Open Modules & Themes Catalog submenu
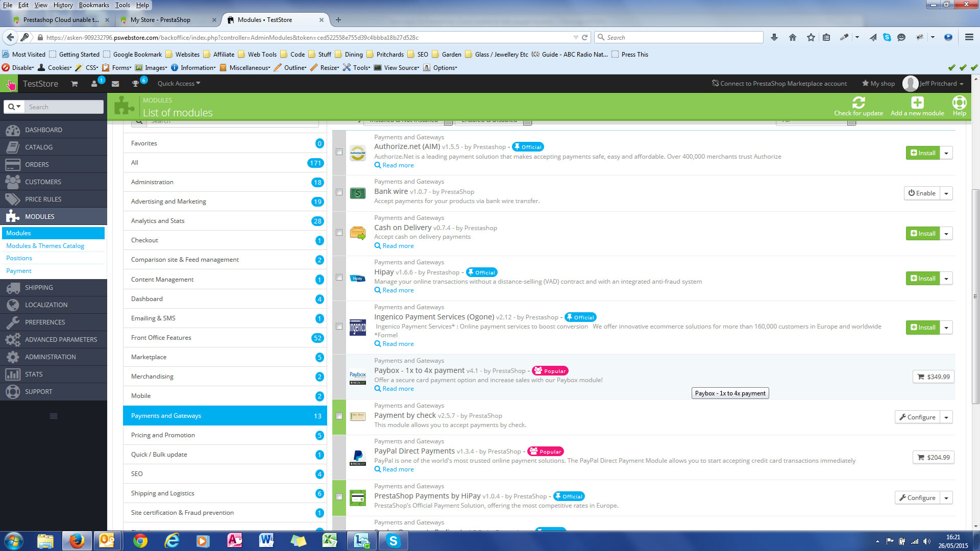Viewport: 980px width, 551px height. pos(45,246)
